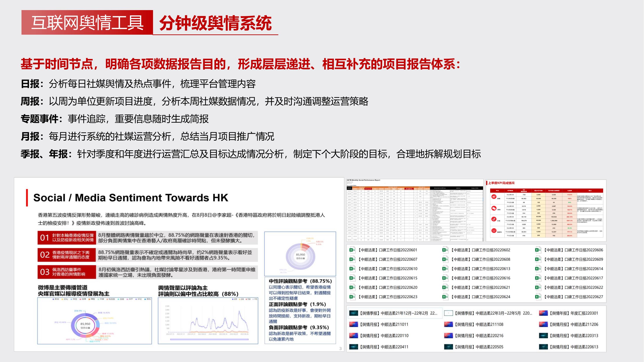
Task: Click Excel icon of 口碑工作日报20220613
Action: [x=445, y=269]
